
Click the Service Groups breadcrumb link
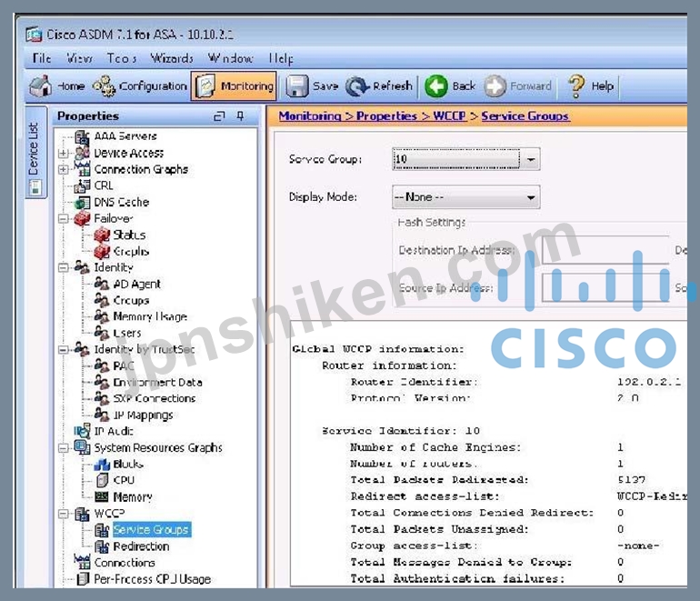525,116
